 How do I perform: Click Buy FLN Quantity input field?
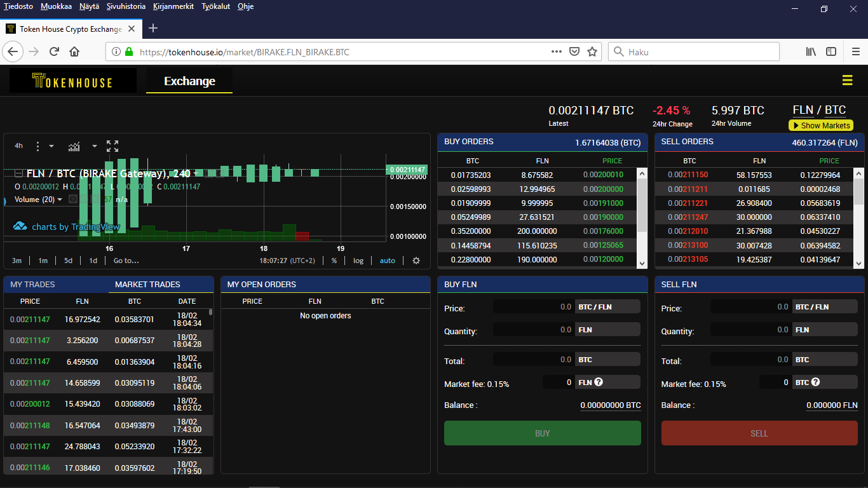tap(534, 330)
